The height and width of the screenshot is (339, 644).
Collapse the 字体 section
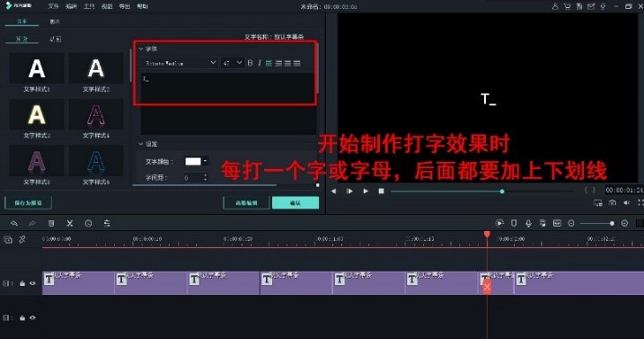click(x=141, y=49)
